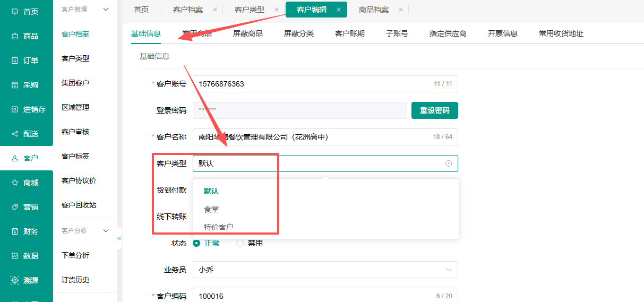The width and height of the screenshot is (644, 302).
Task: Go to 订货历史 in the submenu
Action: point(75,280)
